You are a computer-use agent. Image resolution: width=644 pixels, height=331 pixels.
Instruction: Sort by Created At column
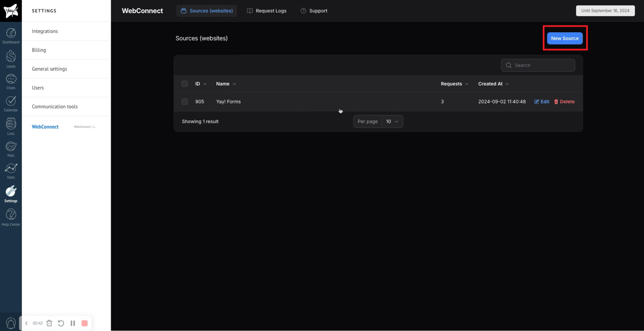tap(493, 84)
